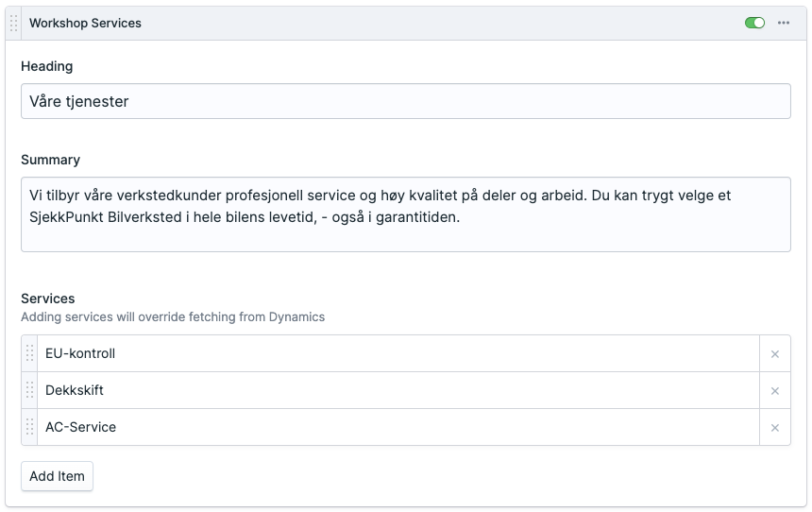Disable the Workshop Services block toggle
Image resolution: width=812 pixels, height=512 pixels.
[x=754, y=24]
